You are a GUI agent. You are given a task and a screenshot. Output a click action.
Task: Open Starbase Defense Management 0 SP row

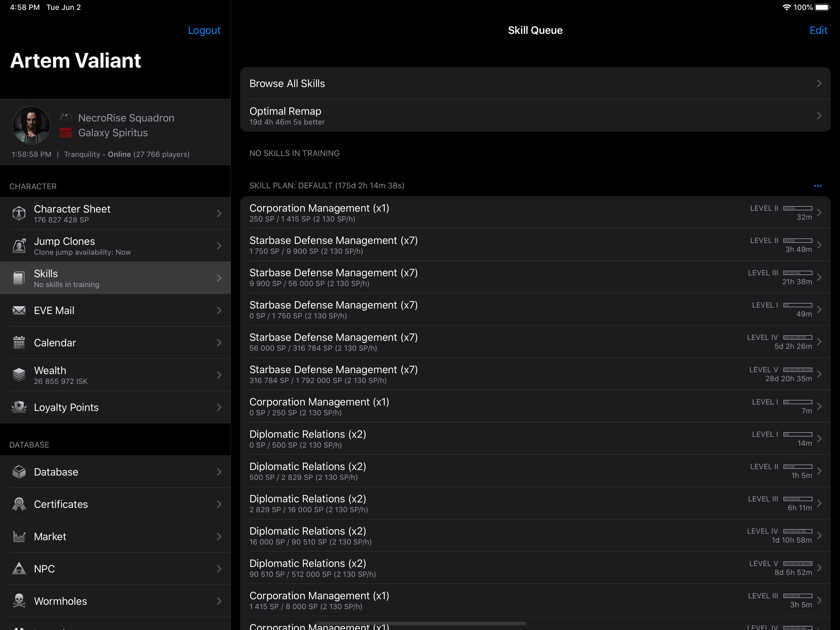click(535, 309)
